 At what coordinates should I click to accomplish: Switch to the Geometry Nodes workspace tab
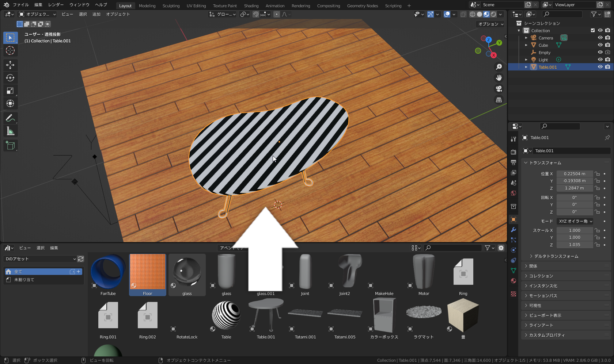[363, 6]
